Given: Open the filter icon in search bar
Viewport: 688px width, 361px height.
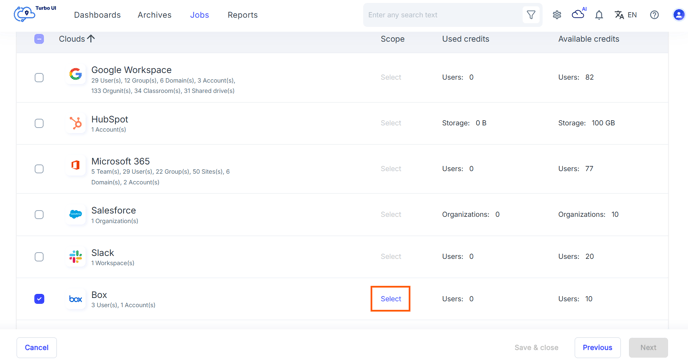Looking at the screenshot, I should pyautogui.click(x=531, y=15).
